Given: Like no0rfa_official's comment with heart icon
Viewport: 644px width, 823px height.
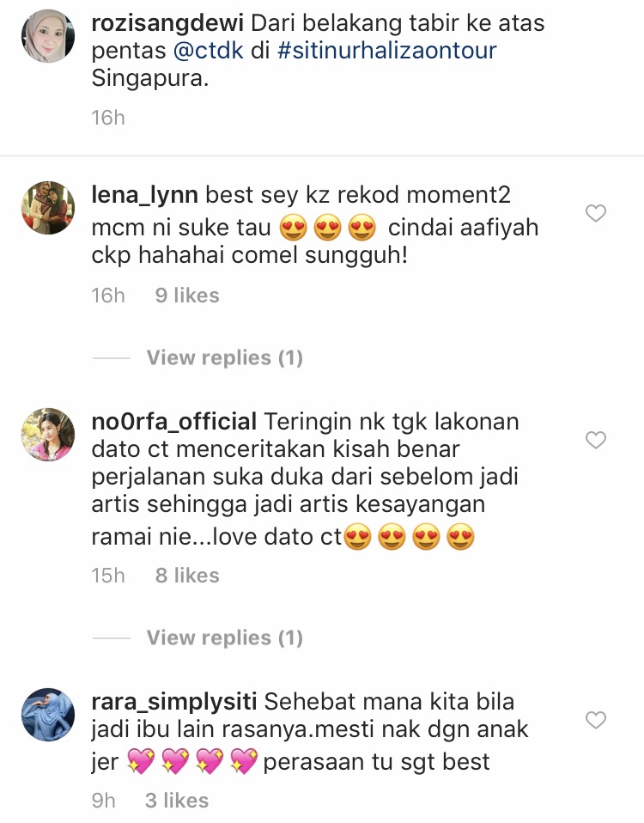Looking at the screenshot, I should (x=596, y=440).
